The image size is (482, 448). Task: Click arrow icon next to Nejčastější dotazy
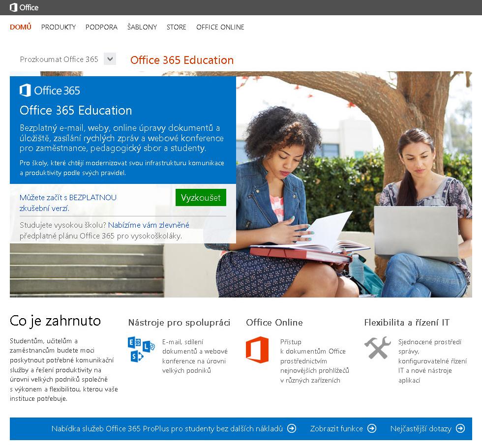click(x=460, y=428)
